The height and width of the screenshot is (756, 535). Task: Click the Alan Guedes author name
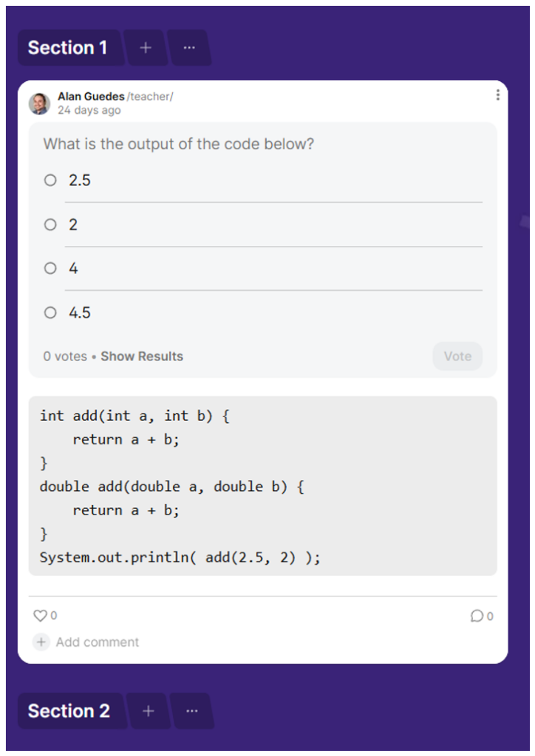click(91, 97)
